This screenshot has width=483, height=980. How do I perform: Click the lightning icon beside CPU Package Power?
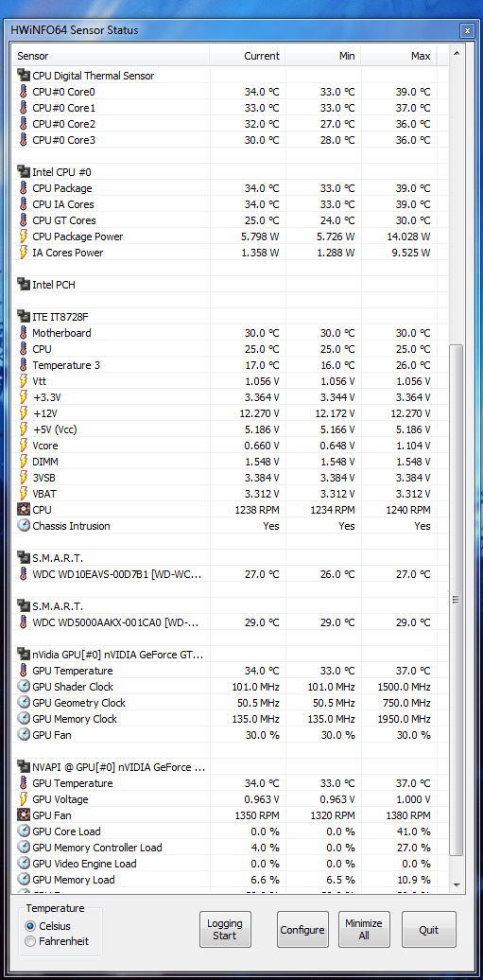point(24,236)
